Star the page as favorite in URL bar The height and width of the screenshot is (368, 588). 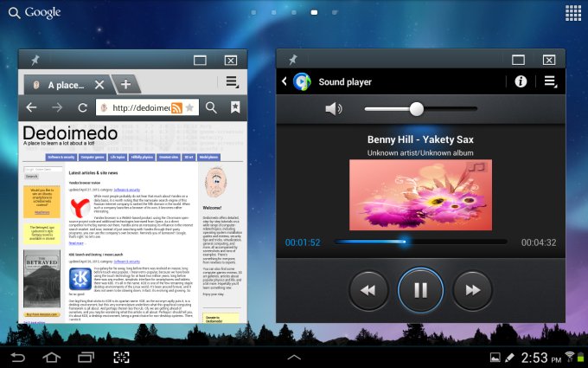[190, 107]
